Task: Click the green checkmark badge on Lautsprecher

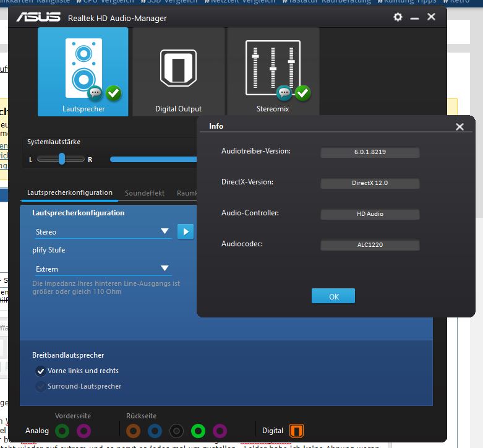Action: 114,93
